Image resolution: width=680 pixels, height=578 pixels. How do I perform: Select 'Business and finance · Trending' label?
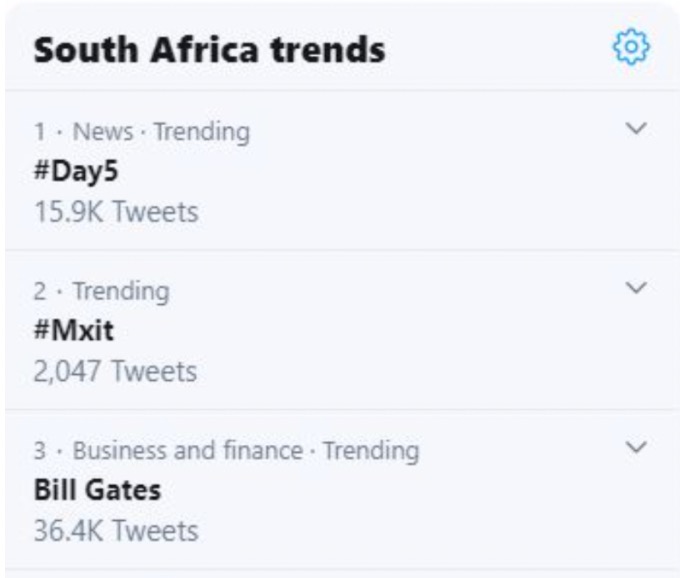tap(246, 450)
